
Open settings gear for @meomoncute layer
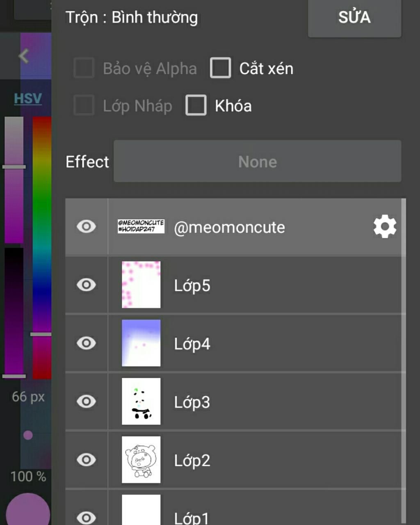[x=385, y=227]
